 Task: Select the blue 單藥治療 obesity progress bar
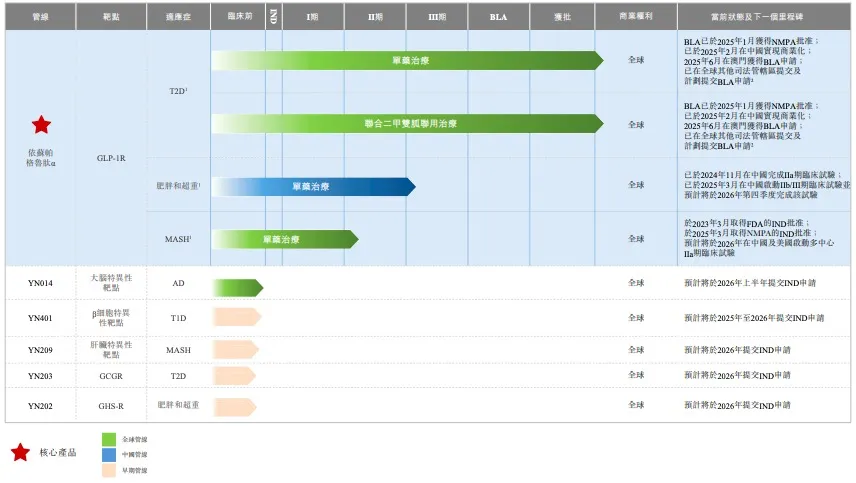(313, 186)
